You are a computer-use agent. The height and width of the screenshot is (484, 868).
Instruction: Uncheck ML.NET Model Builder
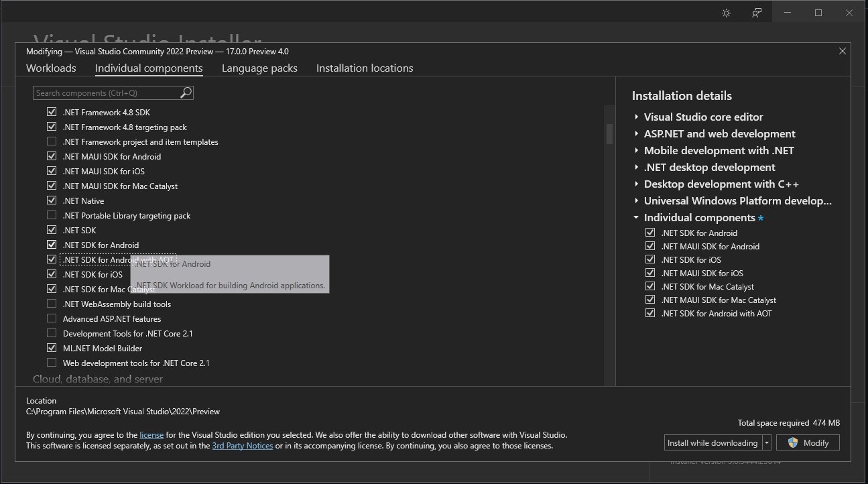(52, 348)
